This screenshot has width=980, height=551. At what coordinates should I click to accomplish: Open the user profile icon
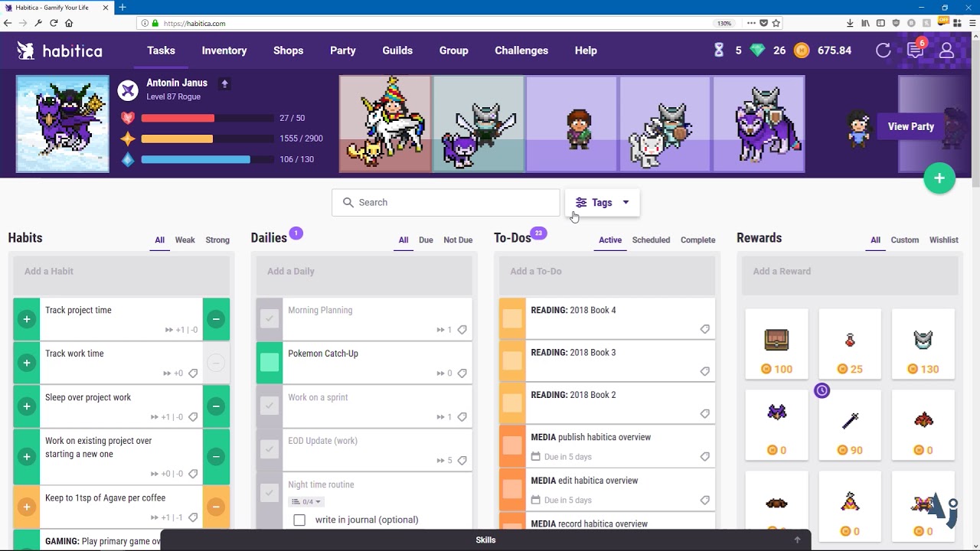click(947, 51)
